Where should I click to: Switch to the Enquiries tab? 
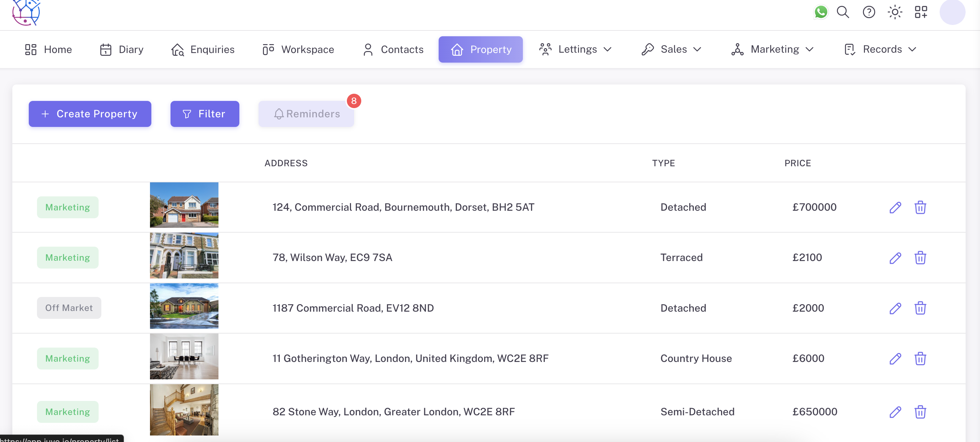pos(202,49)
